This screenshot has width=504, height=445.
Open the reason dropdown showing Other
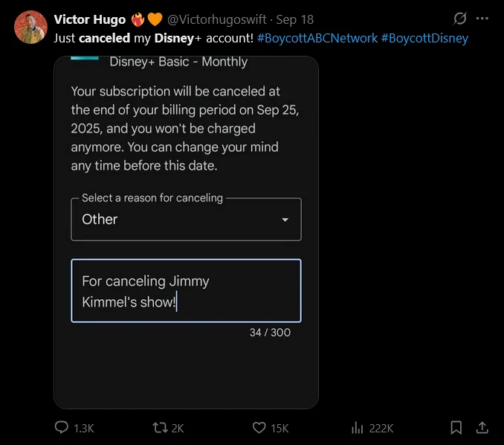tap(186, 220)
